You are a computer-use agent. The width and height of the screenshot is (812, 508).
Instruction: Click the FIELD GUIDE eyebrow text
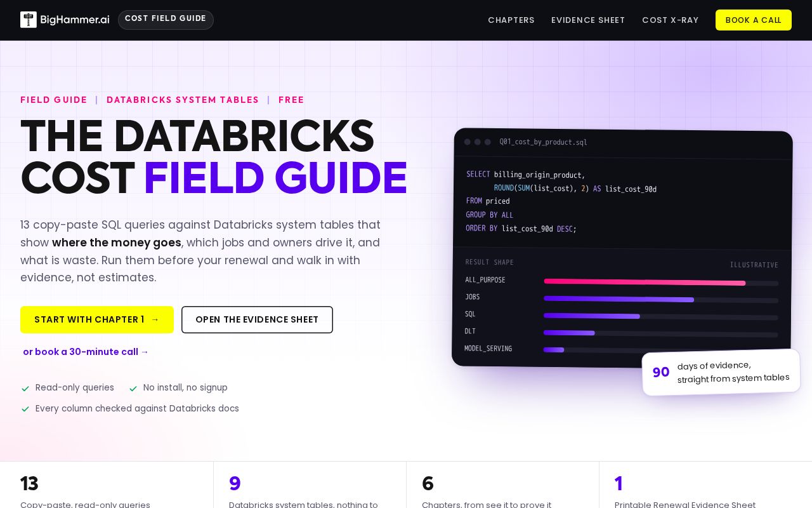coord(54,100)
